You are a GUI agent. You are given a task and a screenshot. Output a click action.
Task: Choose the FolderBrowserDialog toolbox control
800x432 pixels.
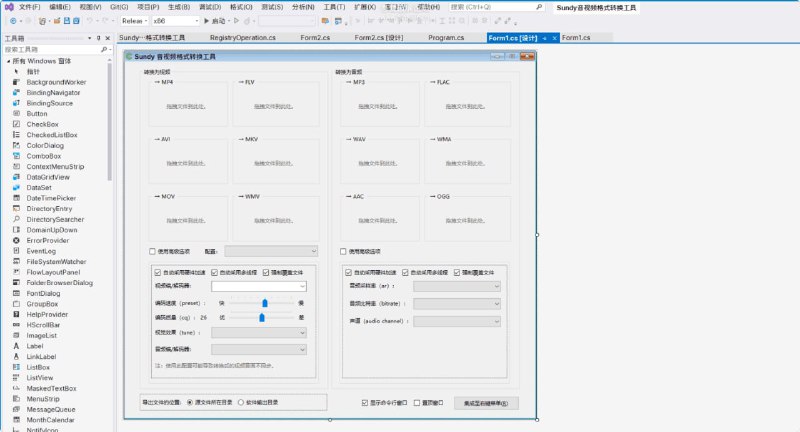coord(59,283)
